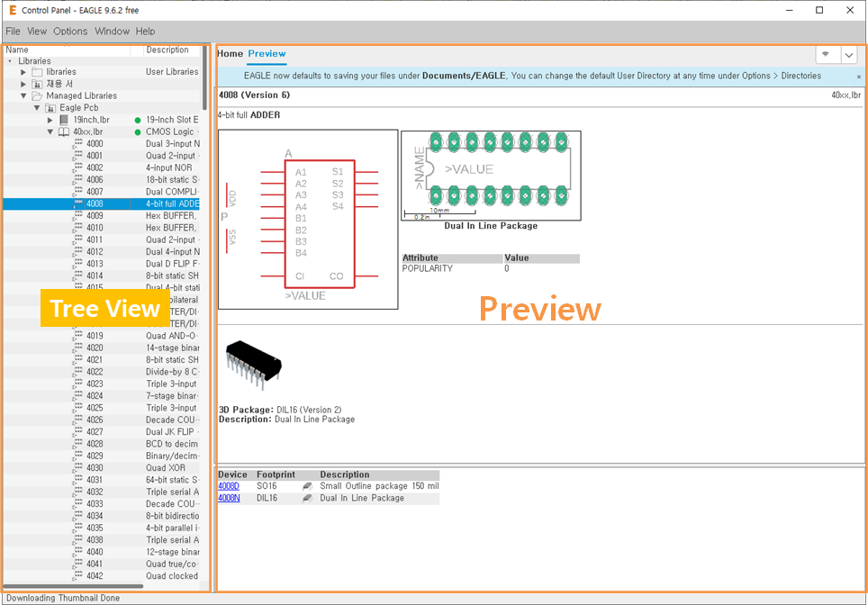Click the Footprint column header

pos(276,475)
